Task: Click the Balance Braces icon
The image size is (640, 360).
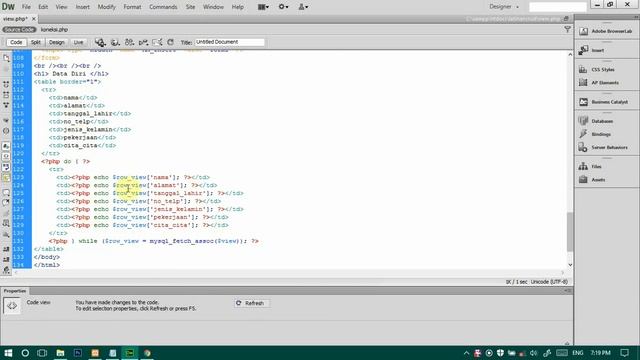Action: [6, 131]
